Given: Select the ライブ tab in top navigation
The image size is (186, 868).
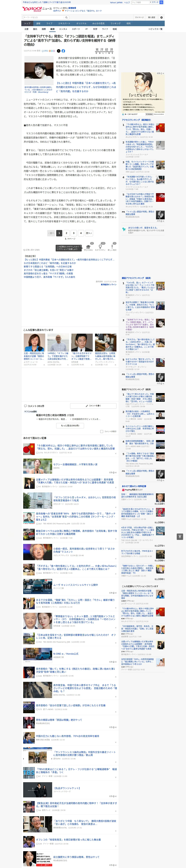Looking at the screenshot, I should 49,23.
